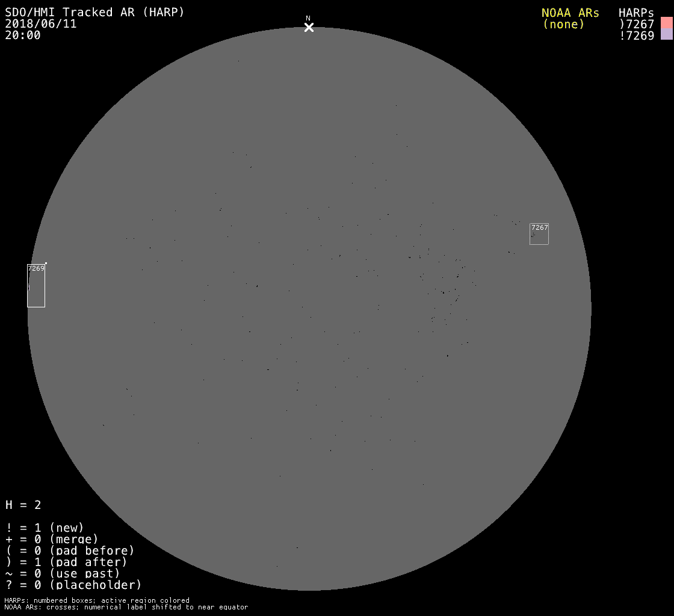674x616 pixels.
Task: Click the 7269 number label inside its box
Action: 36,268
